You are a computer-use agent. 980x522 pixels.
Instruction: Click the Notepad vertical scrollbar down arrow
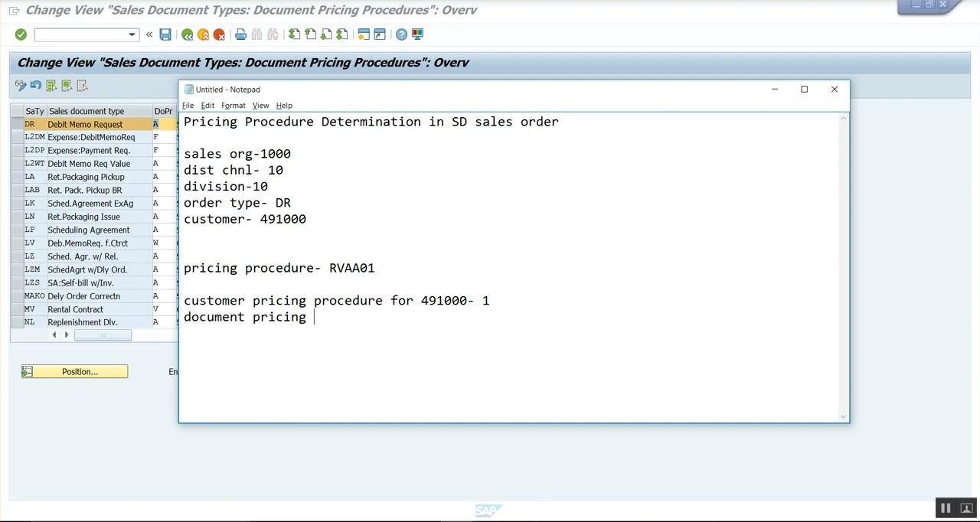[844, 416]
